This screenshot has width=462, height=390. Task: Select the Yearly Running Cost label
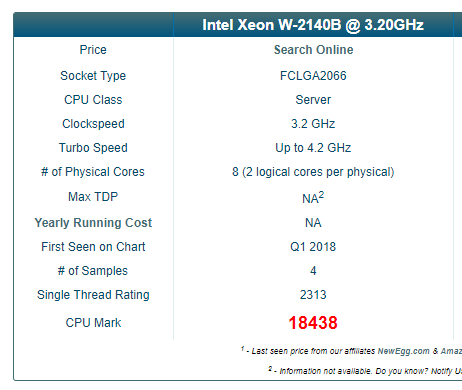click(x=93, y=223)
